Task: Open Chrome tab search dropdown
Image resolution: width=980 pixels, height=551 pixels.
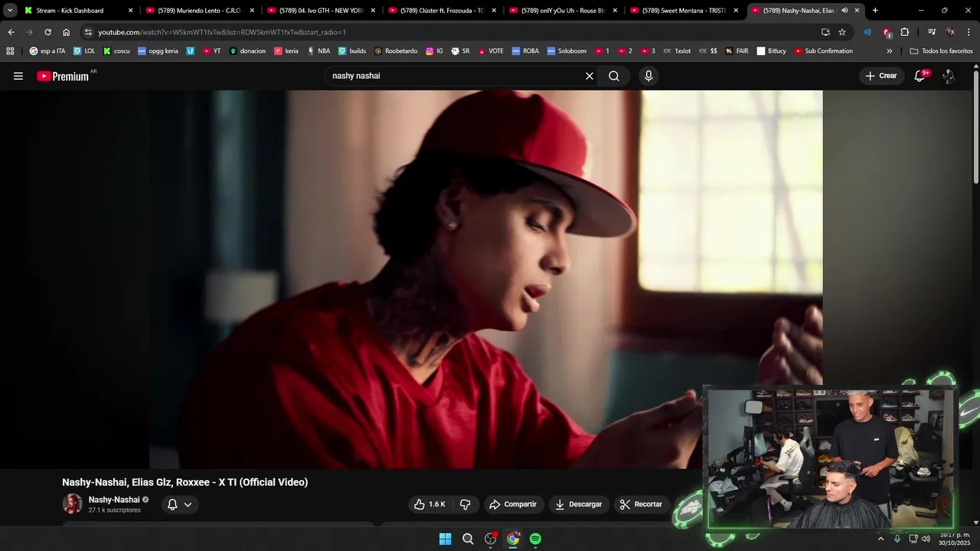Action: click(10, 11)
